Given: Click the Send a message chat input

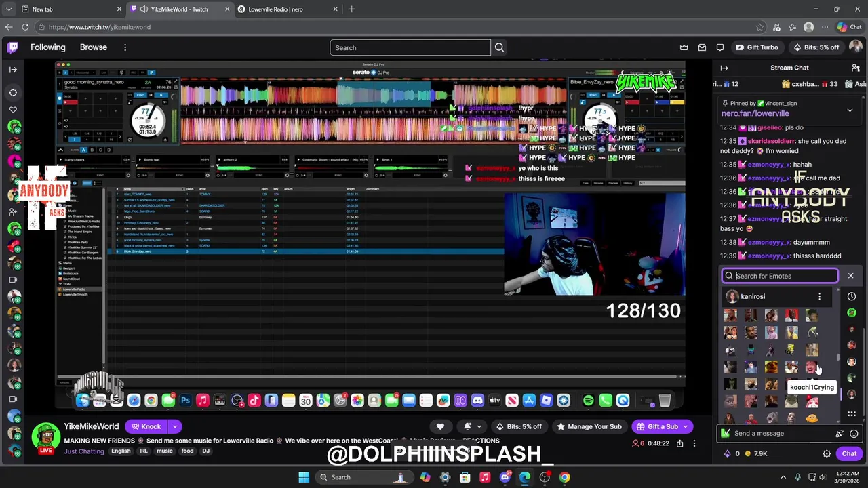Looking at the screenshot, I should coord(780,434).
